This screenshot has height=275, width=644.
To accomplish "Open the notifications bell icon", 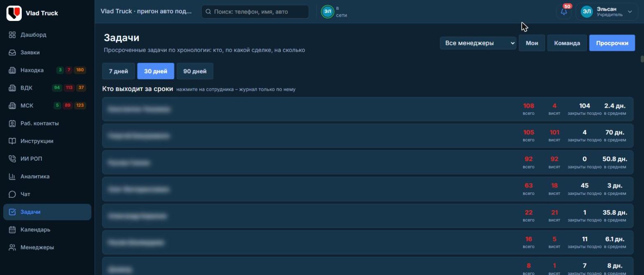I will (563, 12).
